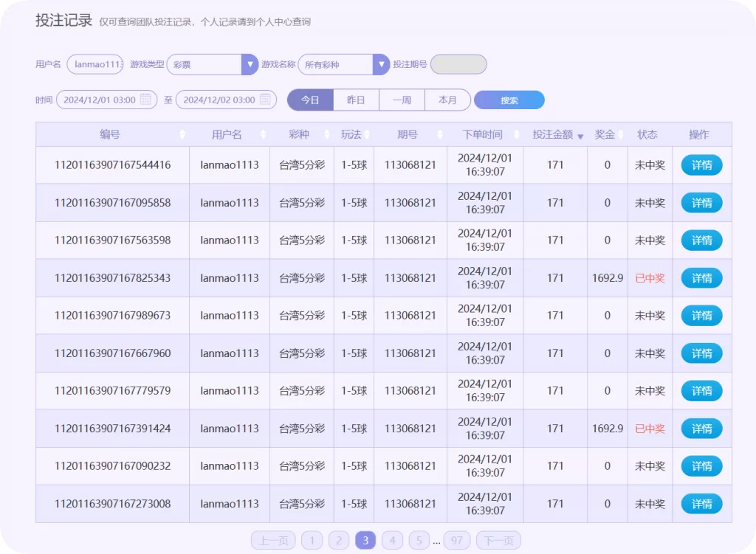The height and width of the screenshot is (554, 756).
Task: Open the start time calendar picker icon
Action: pyautogui.click(x=145, y=100)
